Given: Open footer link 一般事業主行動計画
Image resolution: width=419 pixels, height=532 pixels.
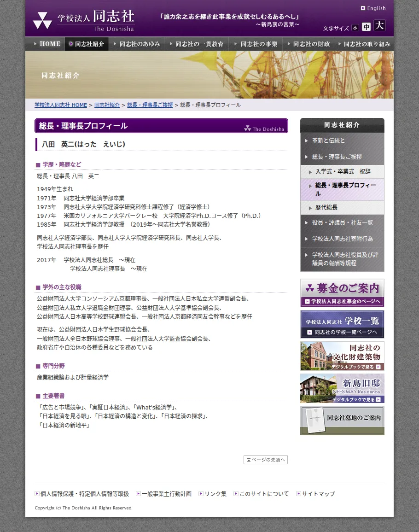Looking at the screenshot, I should 167,494.
